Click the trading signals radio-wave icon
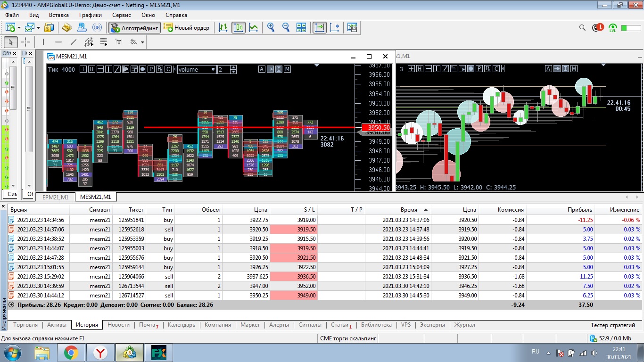Viewport: 644px width, 362px height. [x=97, y=28]
